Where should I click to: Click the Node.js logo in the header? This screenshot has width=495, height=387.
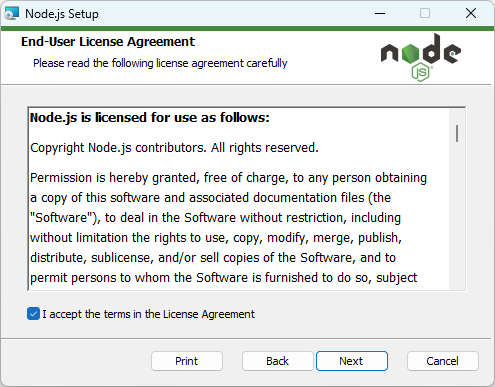(x=421, y=57)
